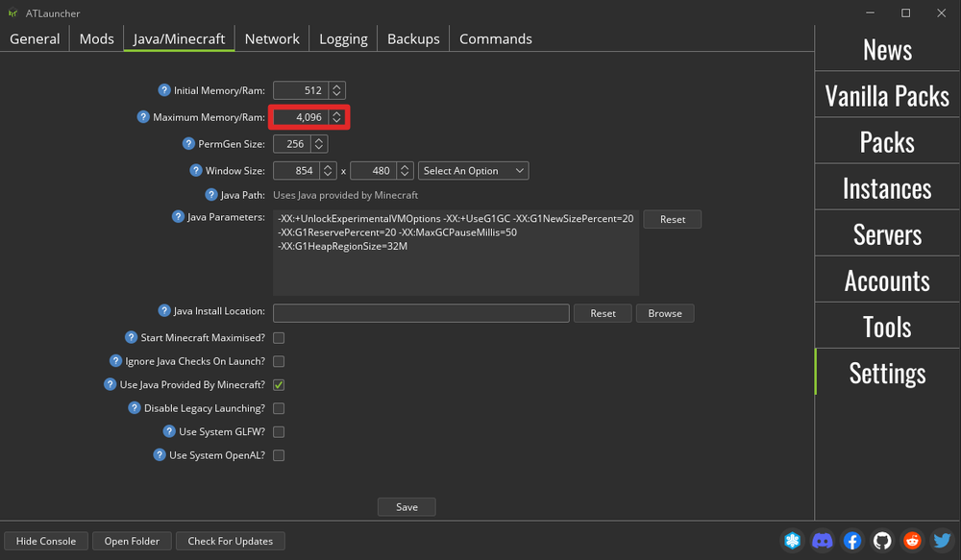This screenshot has width=961, height=560.
Task: Click the blue hexagon Nodecraft icon
Action: (x=793, y=541)
